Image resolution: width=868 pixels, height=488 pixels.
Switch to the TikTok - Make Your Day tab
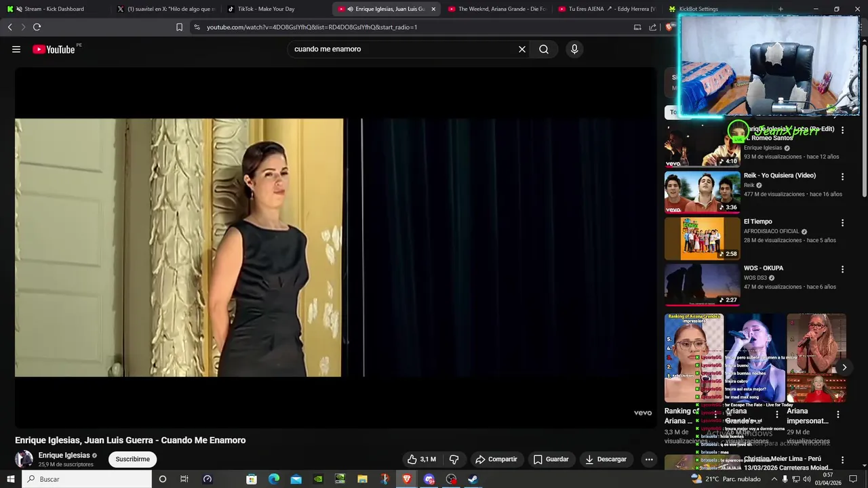(x=276, y=9)
